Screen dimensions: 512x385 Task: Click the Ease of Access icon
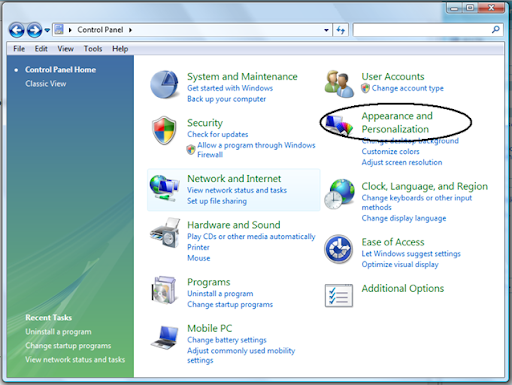(x=339, y=249)
